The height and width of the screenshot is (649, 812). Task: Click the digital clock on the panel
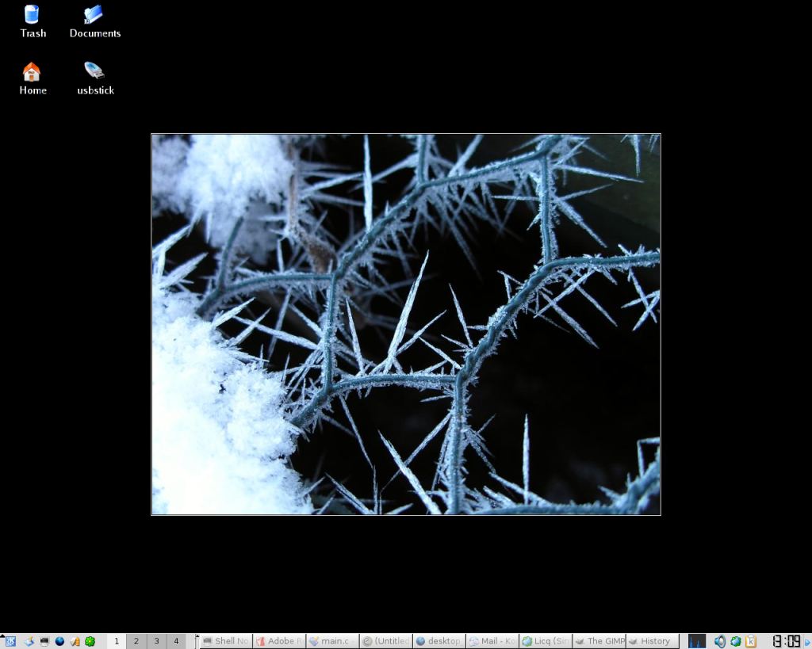click(786, 641)
